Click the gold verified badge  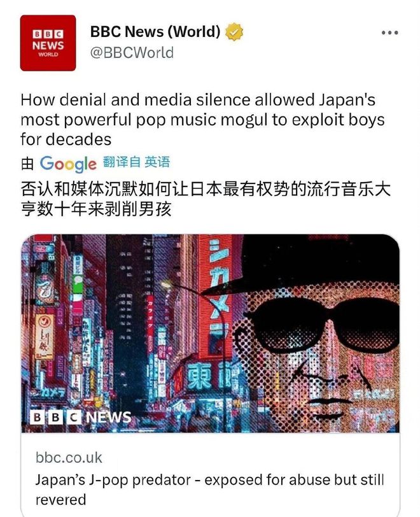(x=234, y=32)
